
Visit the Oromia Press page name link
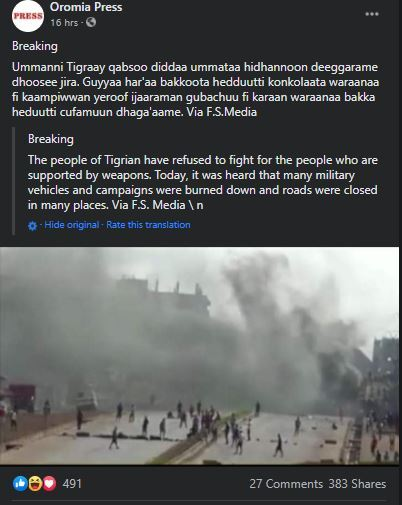86,7
